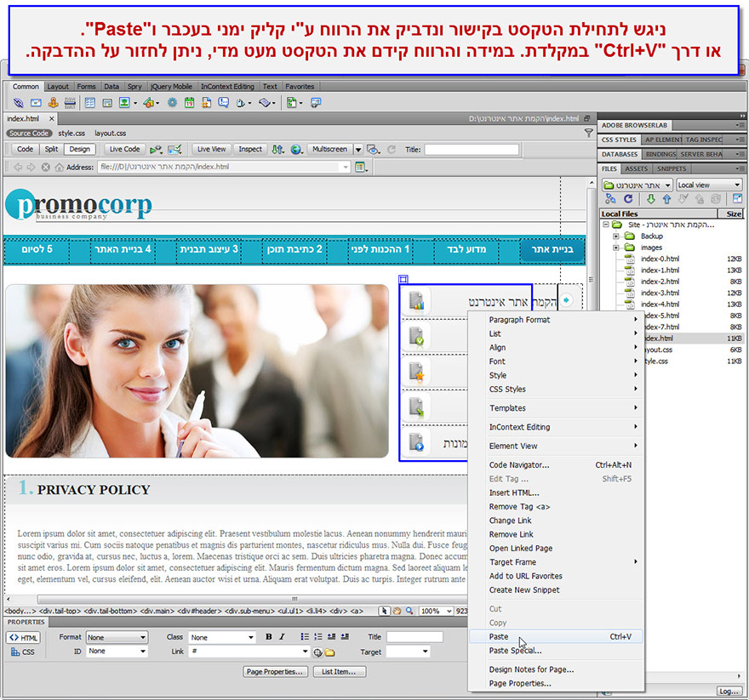Open the Visual Aids eye icon
This screenshot has width=749, height=700.
tap(373, 150)
